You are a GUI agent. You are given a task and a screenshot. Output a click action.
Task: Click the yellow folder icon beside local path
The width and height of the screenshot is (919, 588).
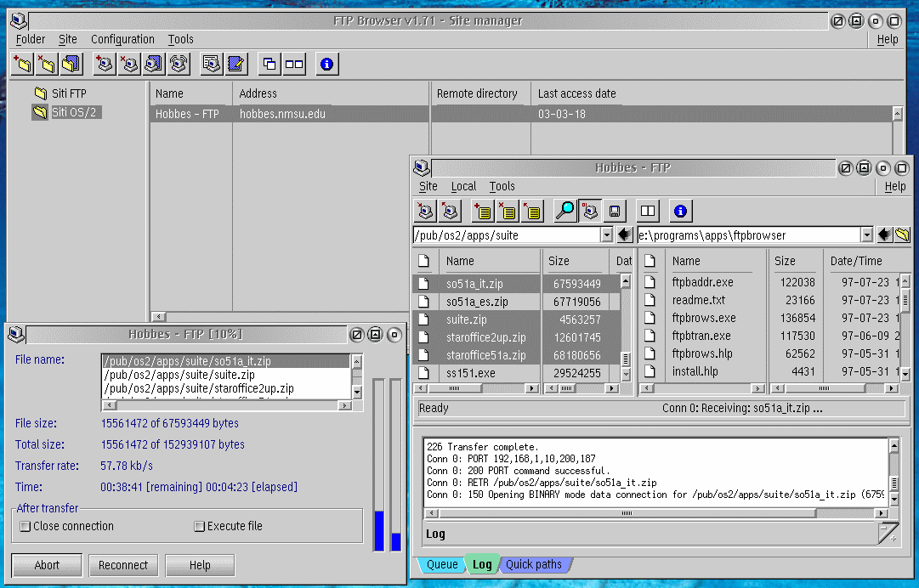903,235
